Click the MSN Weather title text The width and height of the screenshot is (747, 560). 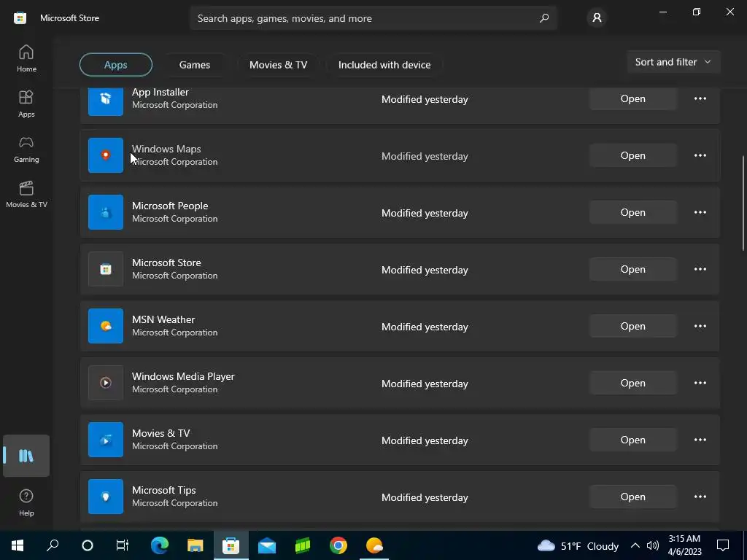click(163, 319)
